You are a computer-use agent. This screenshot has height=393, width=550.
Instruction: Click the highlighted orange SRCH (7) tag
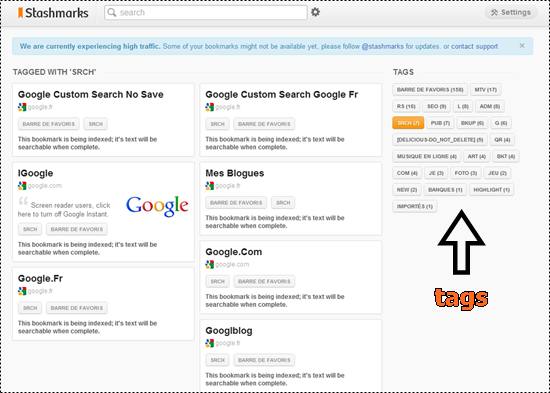[408, 123]
